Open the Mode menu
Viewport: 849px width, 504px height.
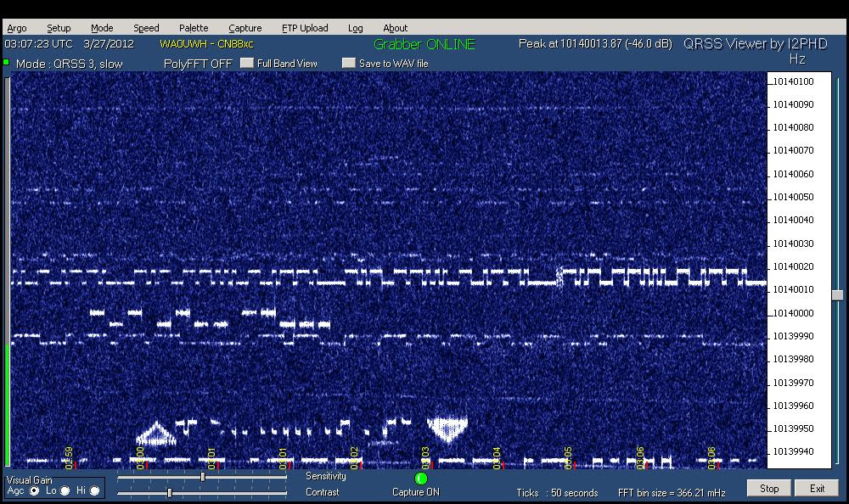(x=102, y=28)
